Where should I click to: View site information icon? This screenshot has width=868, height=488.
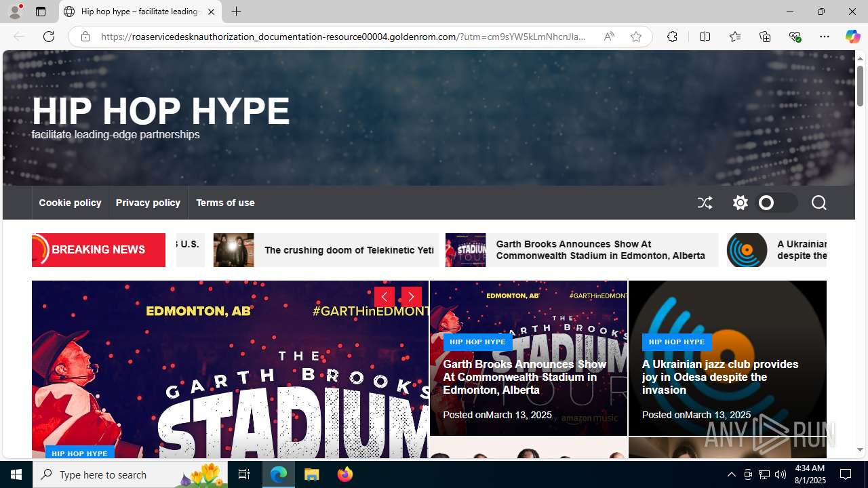(85, 37)
